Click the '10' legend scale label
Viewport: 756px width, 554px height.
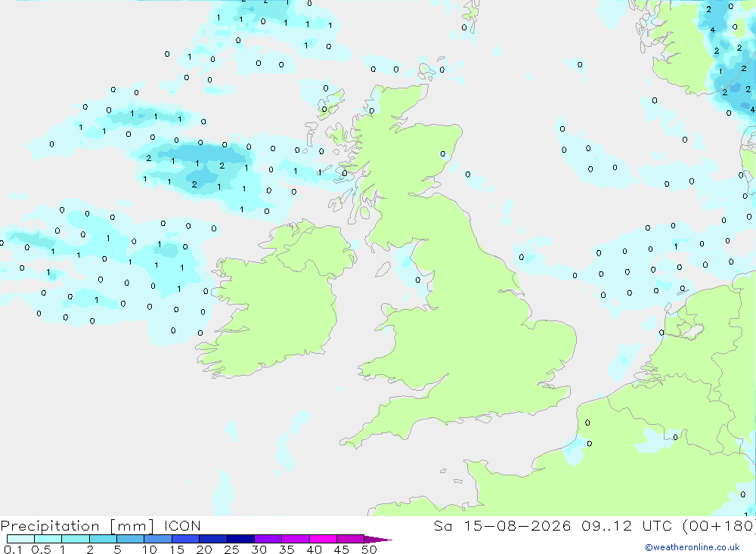(x=150, y=549)
